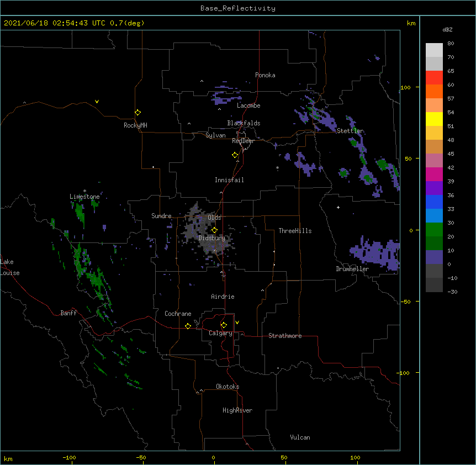Click the Stettler label
This screenshot has width=476, height=465.
pos(350,131)
